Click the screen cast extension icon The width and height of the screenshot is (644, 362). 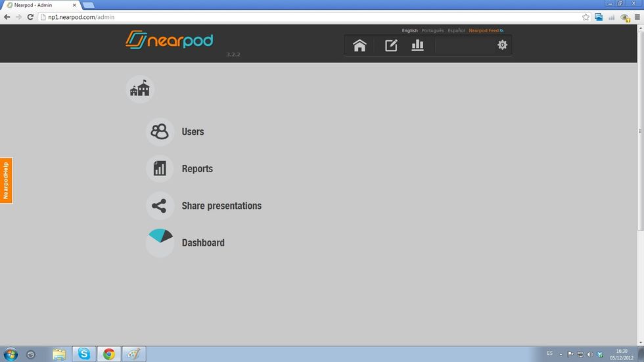coord(599,17)
